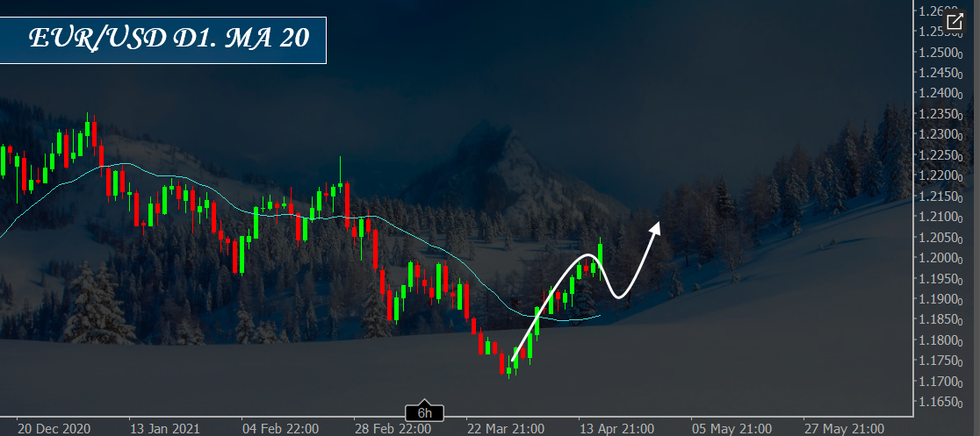This screenshot has width=980, height=436.
Task: Select the 27 May 21:00 date label
Action: (842, 429)
